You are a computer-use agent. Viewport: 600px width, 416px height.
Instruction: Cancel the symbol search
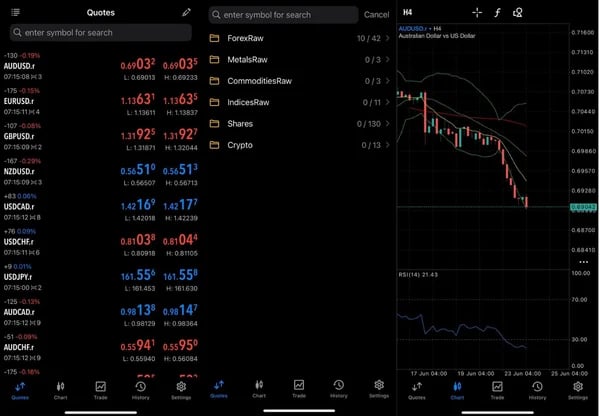tap(376, 15)
